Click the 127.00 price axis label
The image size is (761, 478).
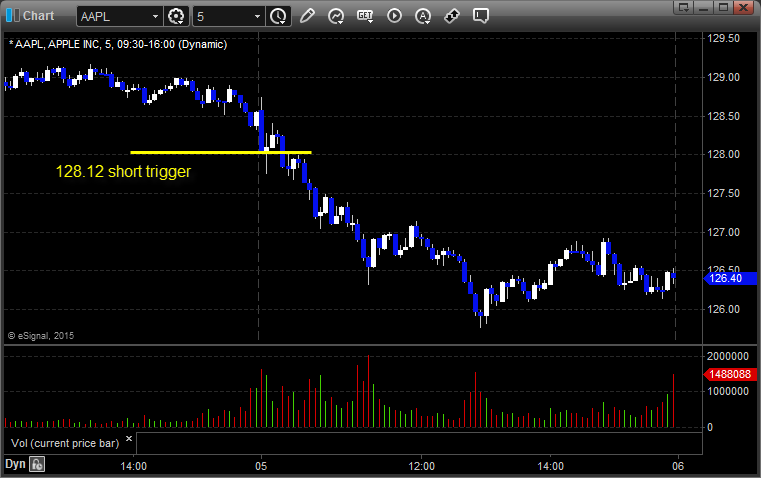click(x=724, y=232)
